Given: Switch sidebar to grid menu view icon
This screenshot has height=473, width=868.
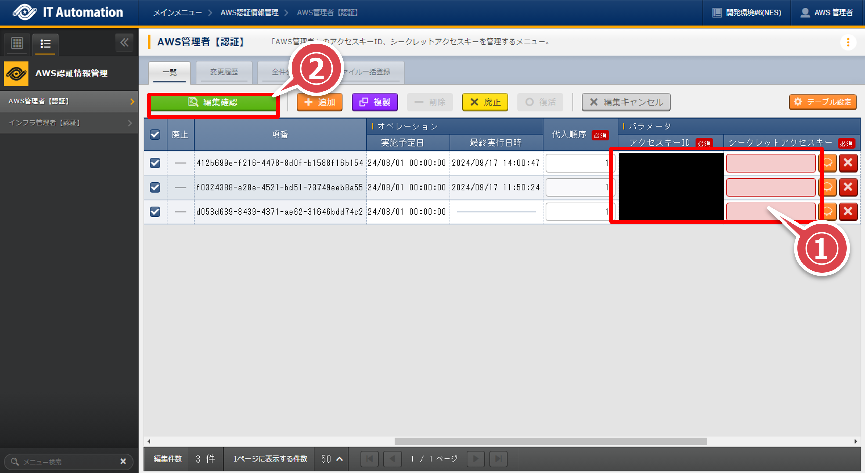Looking at the screenshot, I should tap(17, 43).
